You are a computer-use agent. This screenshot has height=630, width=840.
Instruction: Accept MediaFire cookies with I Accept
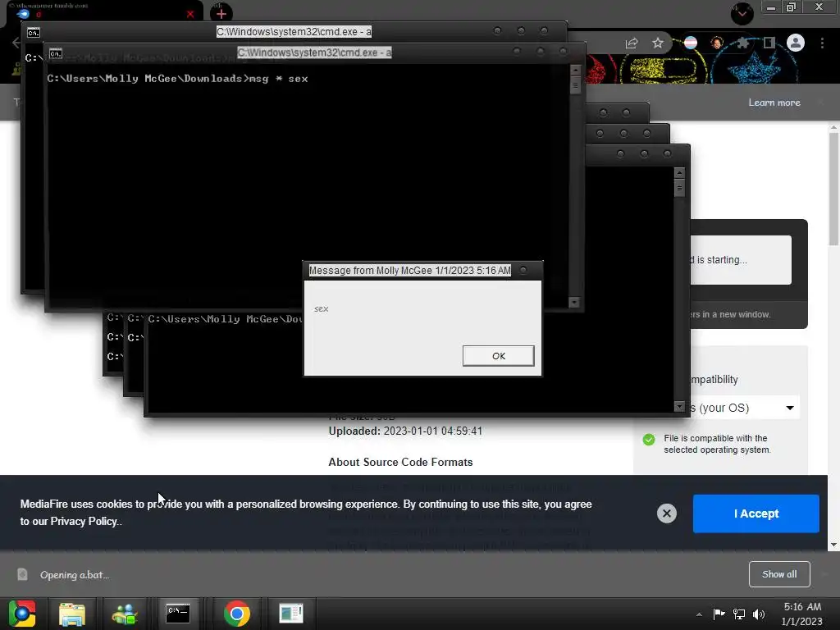(756, 514)
